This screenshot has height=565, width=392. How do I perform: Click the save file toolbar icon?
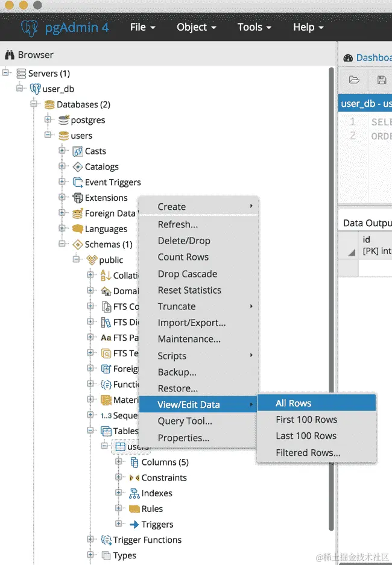tap(382, 80)
